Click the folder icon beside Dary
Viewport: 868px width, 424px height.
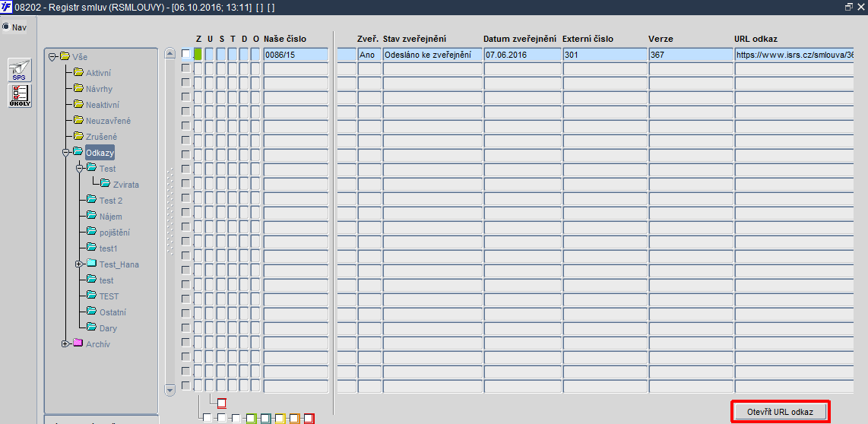(x=91, y=327)
